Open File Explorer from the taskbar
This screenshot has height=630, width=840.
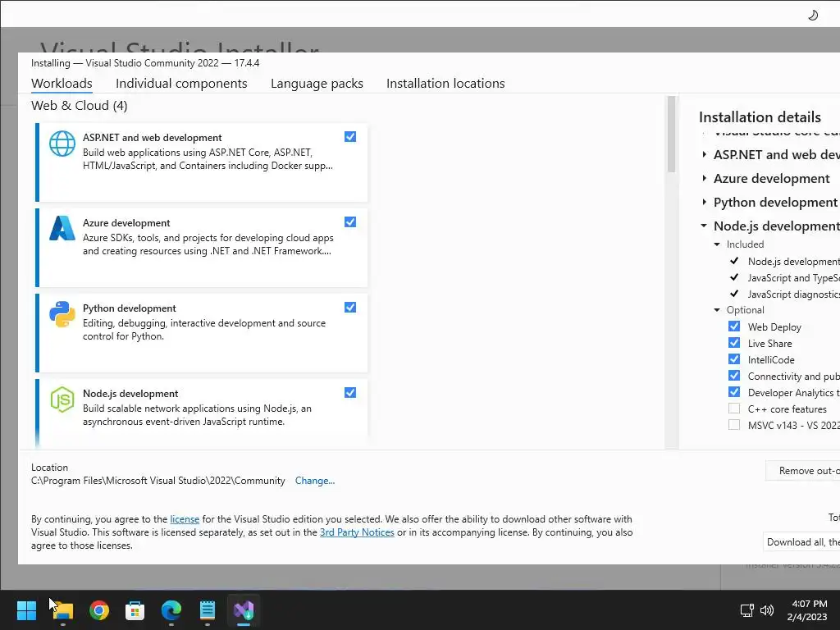point(62,609)
